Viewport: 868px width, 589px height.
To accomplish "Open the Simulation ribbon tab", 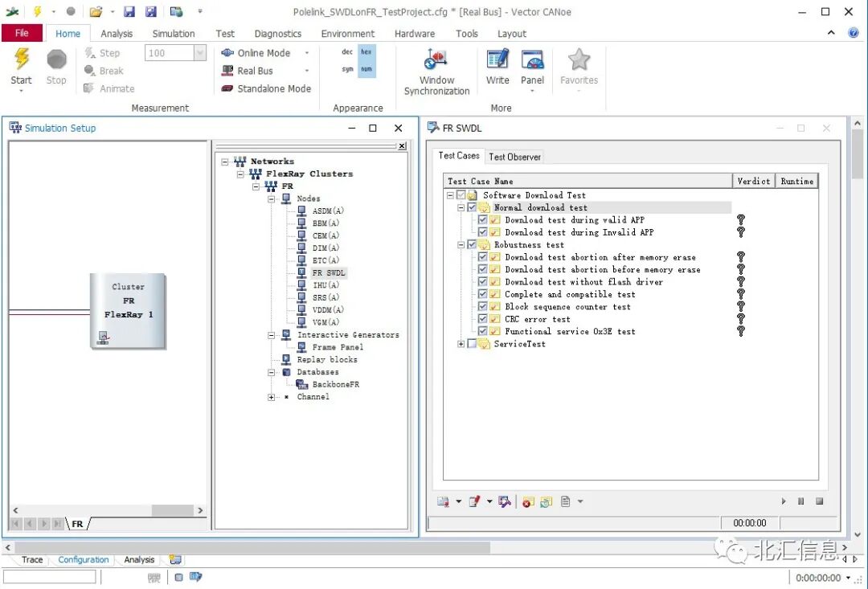I will click(x=174, y=34).
